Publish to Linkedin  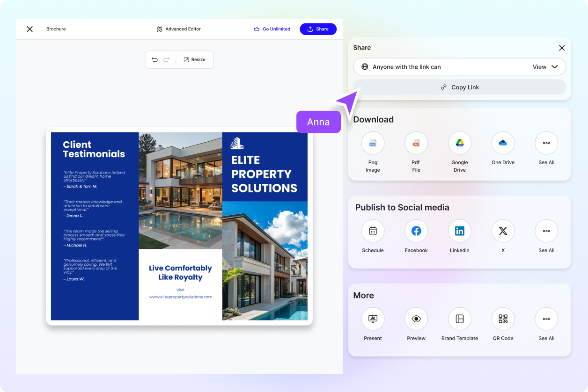coord(460,231)
